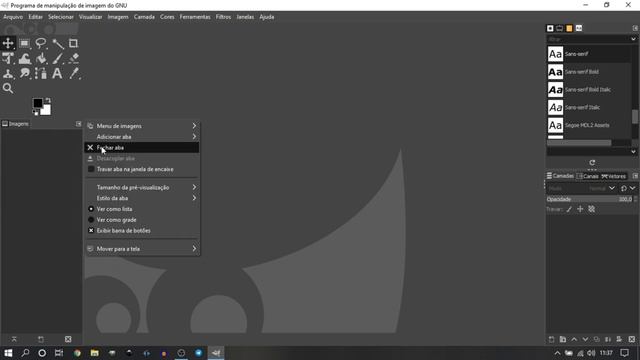The image size is (640, 360).
Task: Click delete layer button in layers dock
Action: point(632,339)
